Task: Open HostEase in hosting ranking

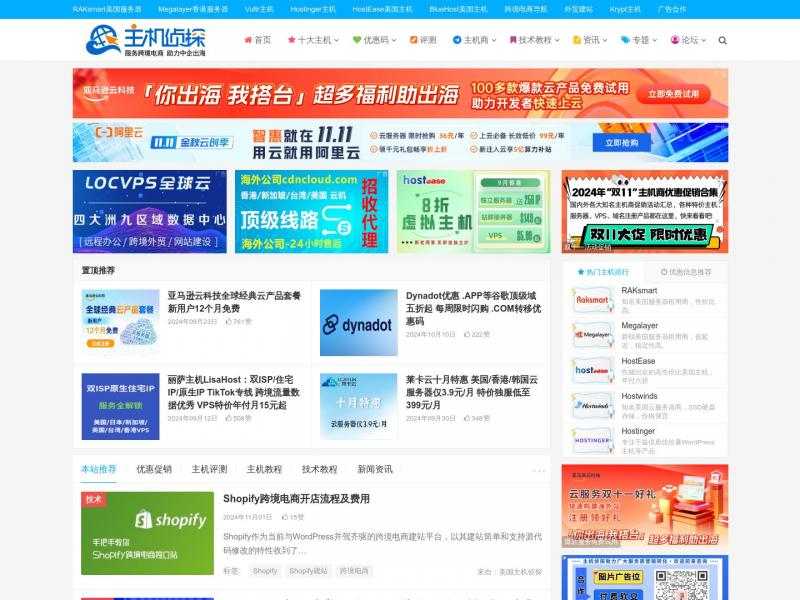Action: [x=638, y=361]
